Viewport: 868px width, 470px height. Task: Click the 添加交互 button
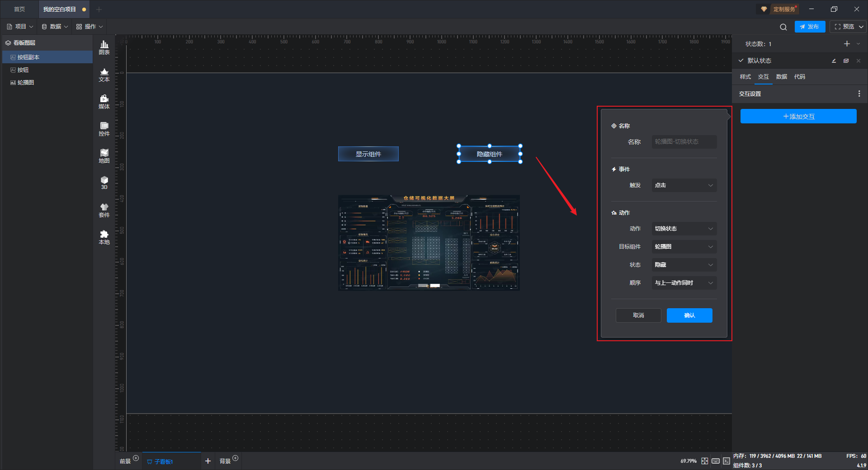tap(798, 117)
